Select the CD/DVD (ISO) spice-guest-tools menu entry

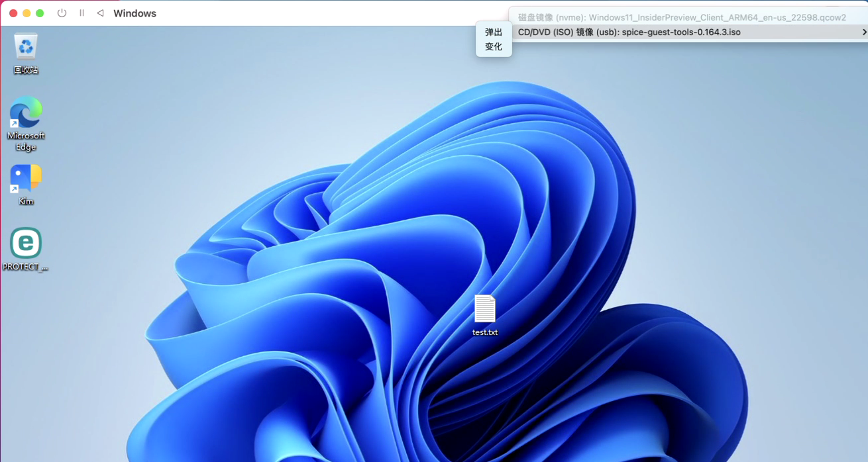point(690,32)
